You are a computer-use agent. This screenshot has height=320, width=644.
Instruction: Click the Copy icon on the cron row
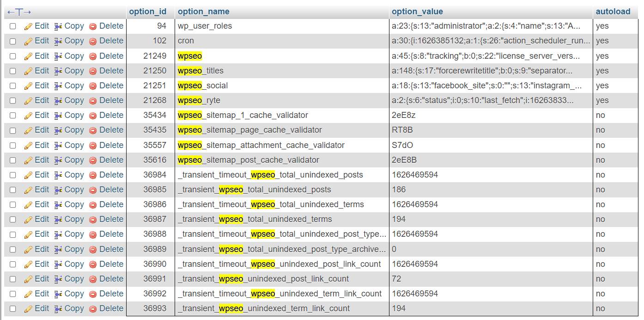tap(57, 41)
